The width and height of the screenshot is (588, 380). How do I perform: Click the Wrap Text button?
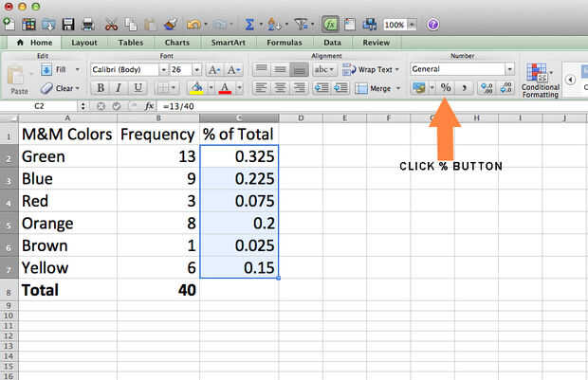pyautogui.click(x=371, y=70)
